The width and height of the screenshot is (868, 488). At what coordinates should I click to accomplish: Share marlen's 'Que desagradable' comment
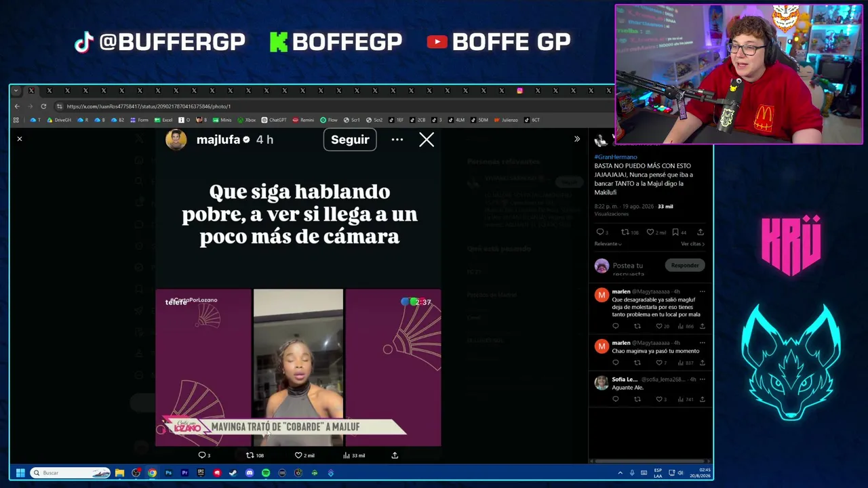point(702,327)
